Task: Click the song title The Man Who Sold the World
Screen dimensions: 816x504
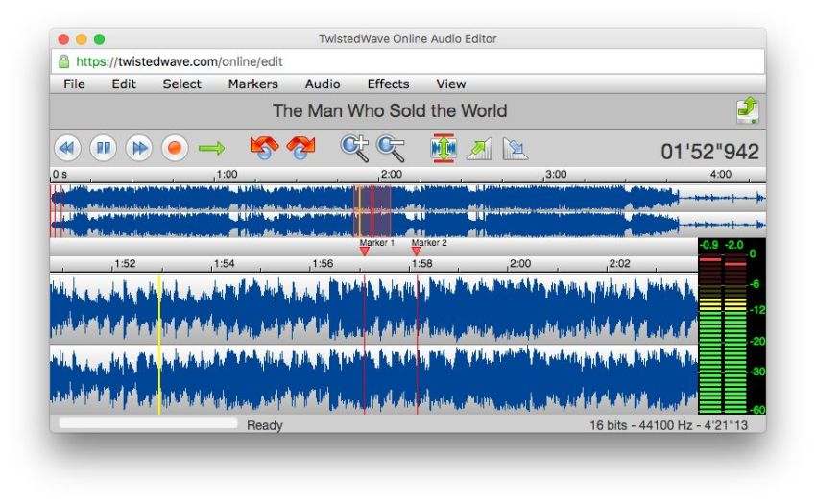Action: 390,110
